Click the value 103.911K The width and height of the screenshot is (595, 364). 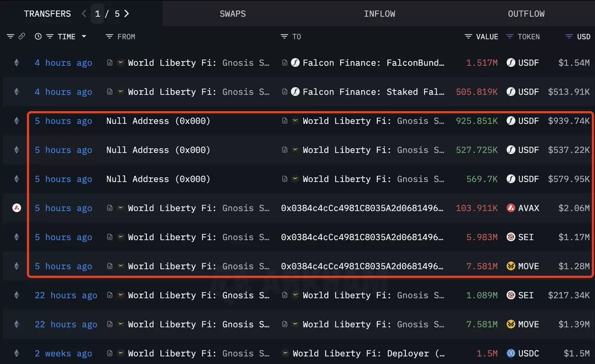point(476,208)
